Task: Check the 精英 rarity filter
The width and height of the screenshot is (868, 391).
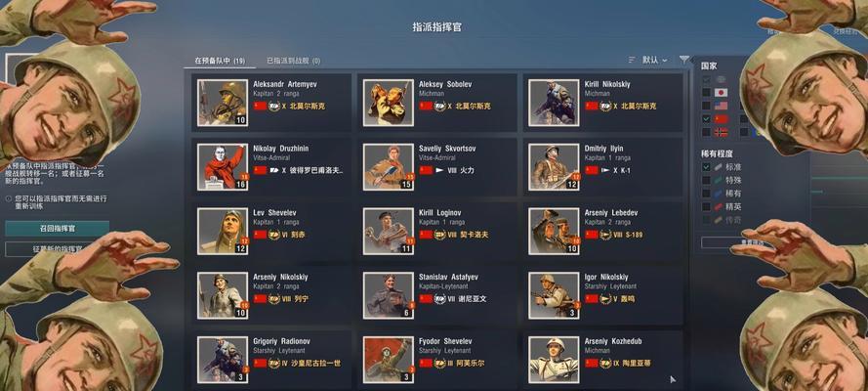Action: (706, 206)
